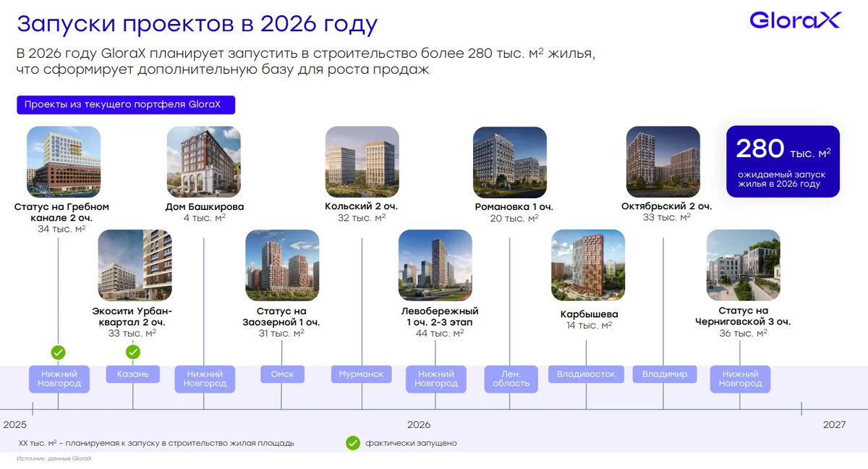The height and width of the screenshot is (469, 868).
Task: Click the "32 тыс. м²" value
Action: 362,218
